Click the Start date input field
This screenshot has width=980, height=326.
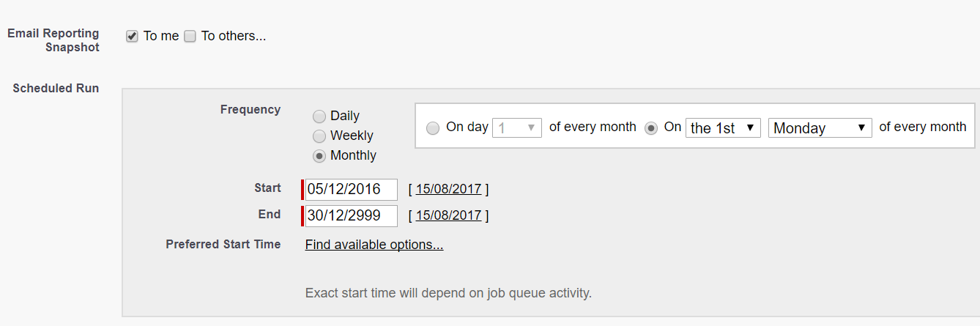coord(351,189)
